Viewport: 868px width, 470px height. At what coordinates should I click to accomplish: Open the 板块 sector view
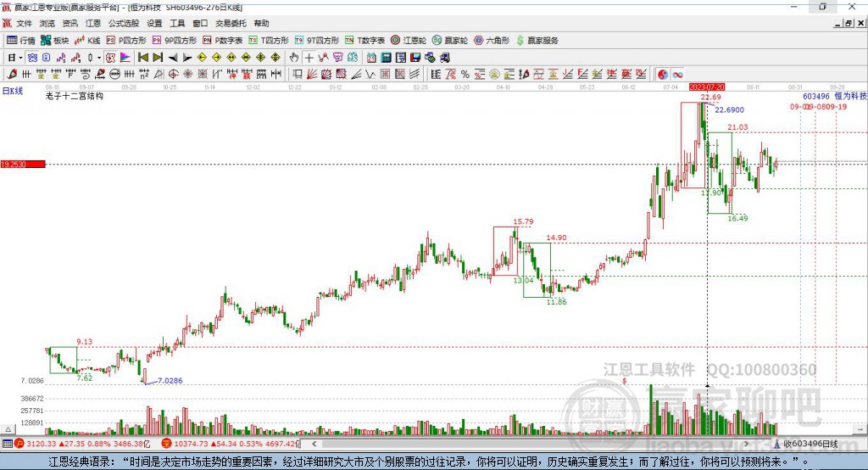55,41
